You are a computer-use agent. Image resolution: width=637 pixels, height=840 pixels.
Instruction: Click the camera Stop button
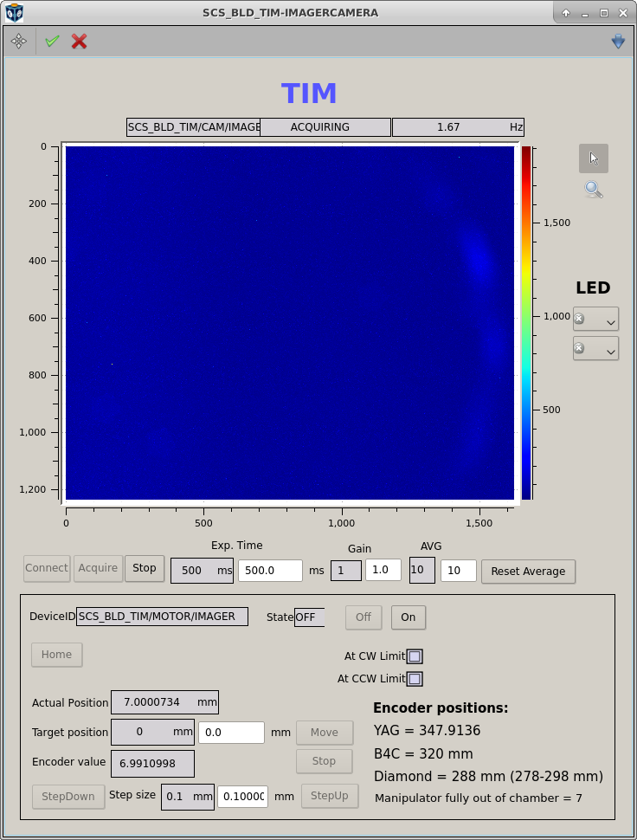[x=145, y=568]
